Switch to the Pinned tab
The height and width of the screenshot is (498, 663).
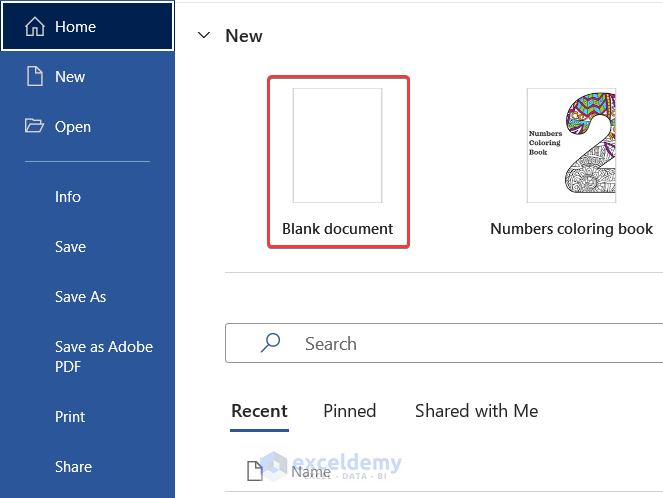pos(349,411)
